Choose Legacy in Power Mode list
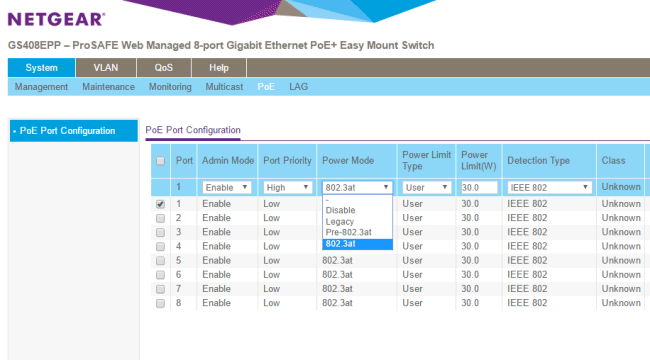 click(357, 221)
